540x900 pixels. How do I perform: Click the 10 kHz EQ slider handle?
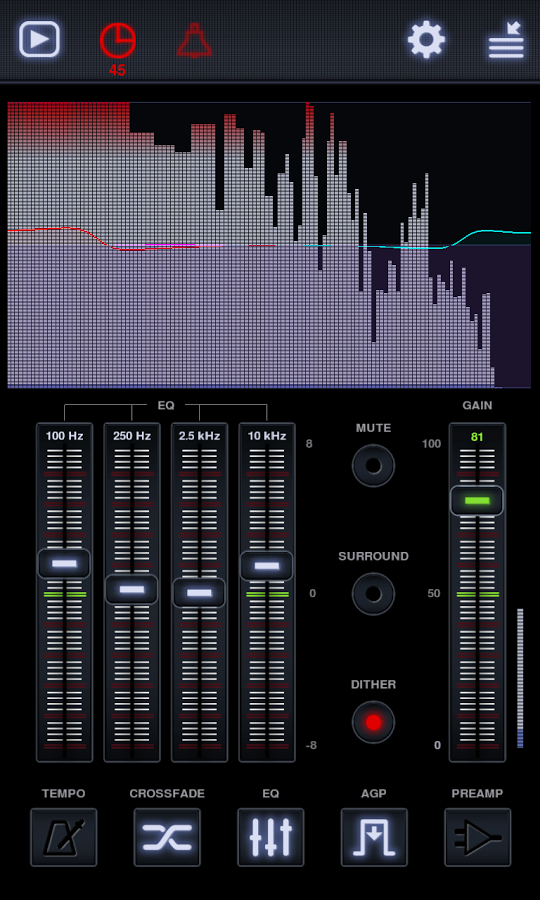tap(266, 565)
